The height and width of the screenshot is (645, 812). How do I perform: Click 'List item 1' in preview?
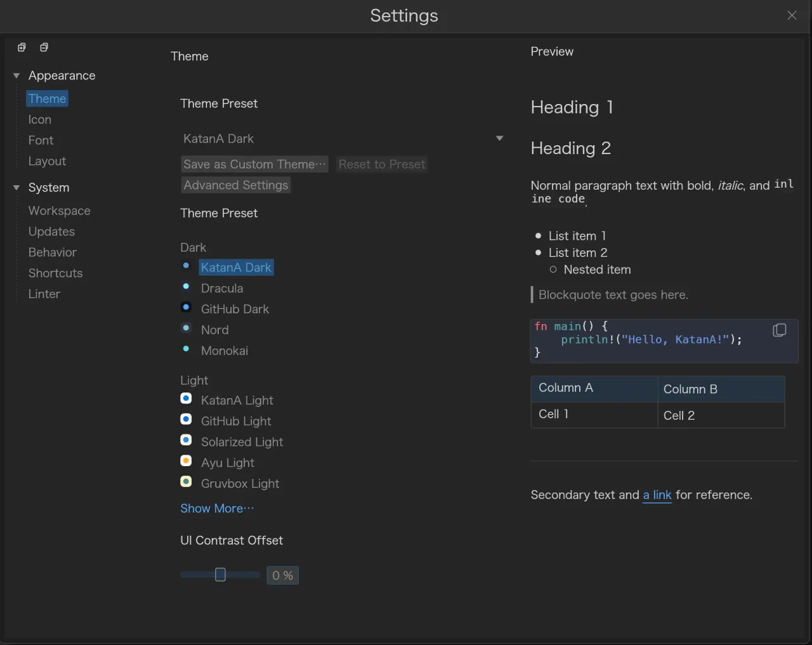point(577,236)
